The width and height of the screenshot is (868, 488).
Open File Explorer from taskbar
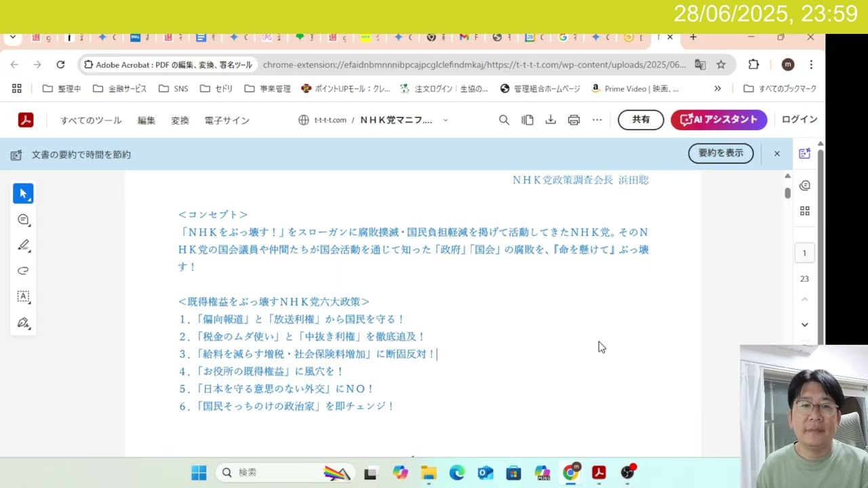429,472
